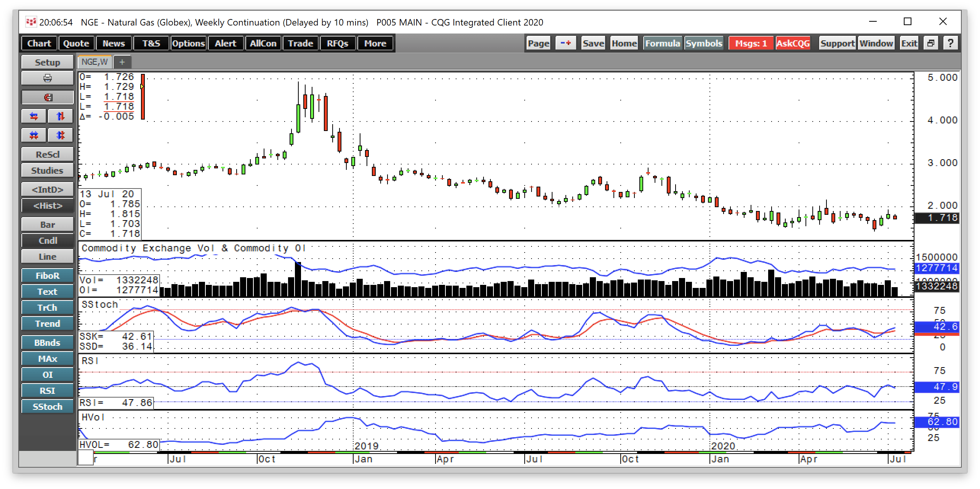Toggle the magnet snap icon button
This screenshot has height=489, width=980.
point(47,97)
